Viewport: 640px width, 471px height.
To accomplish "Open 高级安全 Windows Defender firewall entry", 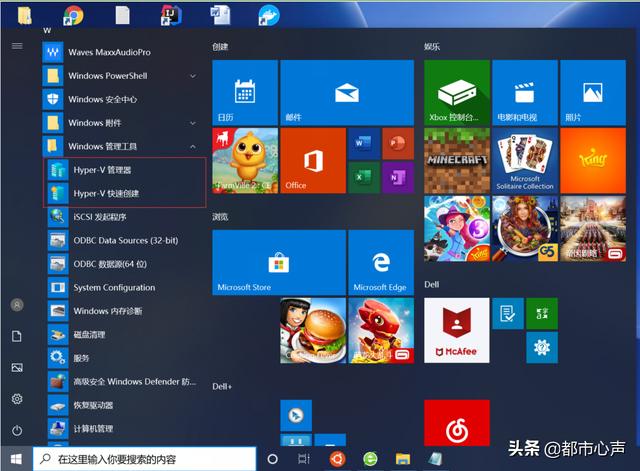I will coord(124,382).
